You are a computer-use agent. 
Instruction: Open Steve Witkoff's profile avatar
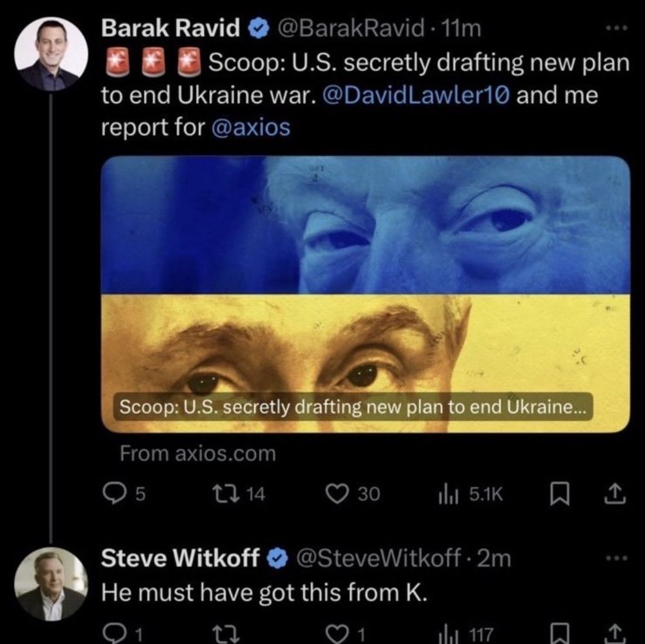coord(51,584)
